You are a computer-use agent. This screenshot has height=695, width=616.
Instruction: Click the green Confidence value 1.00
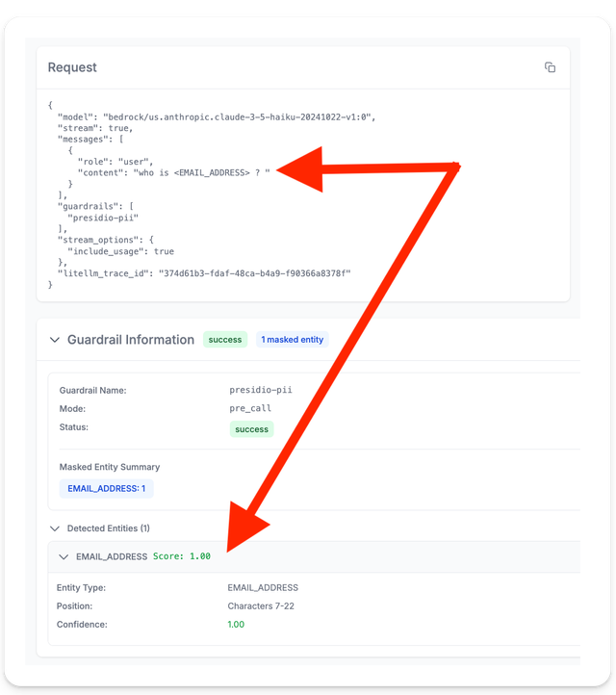click(236, 625)
